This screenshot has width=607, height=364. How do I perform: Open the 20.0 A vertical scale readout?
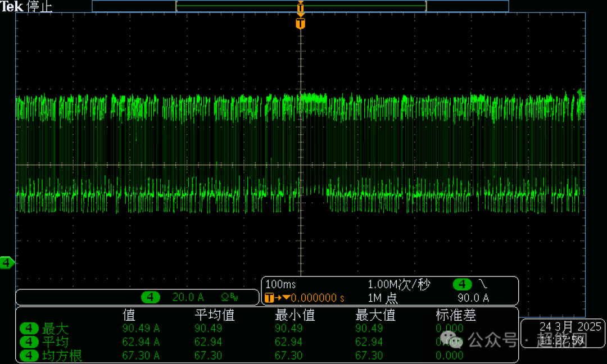(188, 297)
